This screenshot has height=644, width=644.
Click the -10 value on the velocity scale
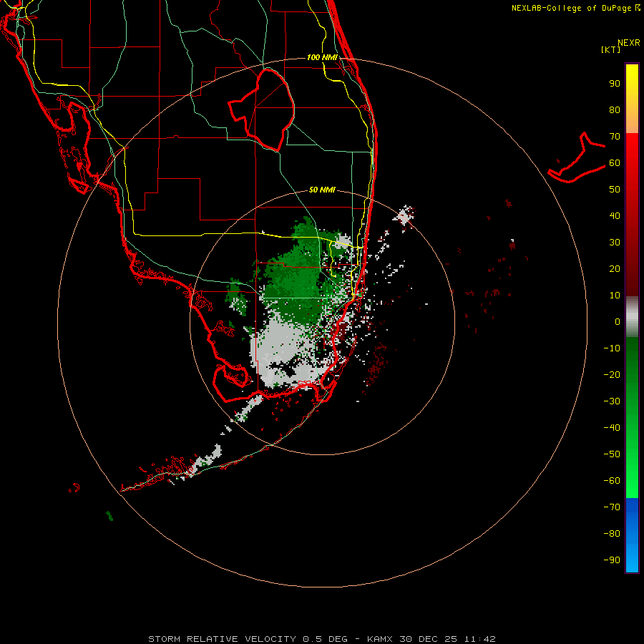click(x=612, y=348)
